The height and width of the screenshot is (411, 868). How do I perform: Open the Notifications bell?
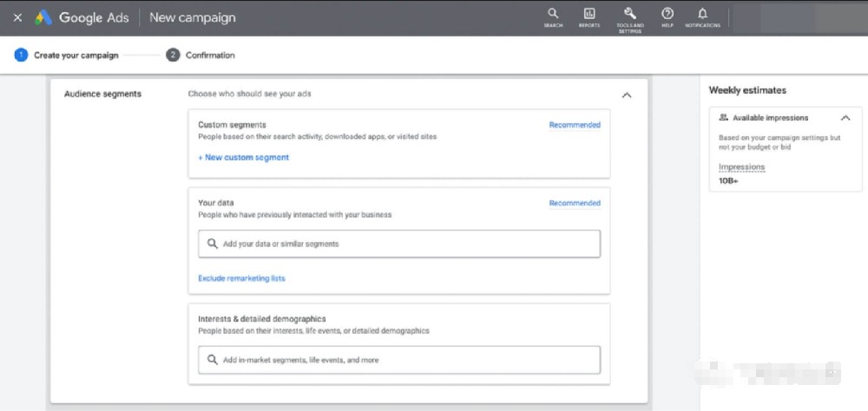[x=702, y=17]
